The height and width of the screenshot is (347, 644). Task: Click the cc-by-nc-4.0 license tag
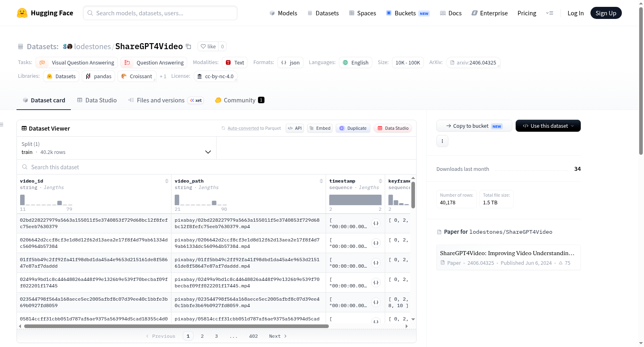pyautogui.click(x=215, y=76)
